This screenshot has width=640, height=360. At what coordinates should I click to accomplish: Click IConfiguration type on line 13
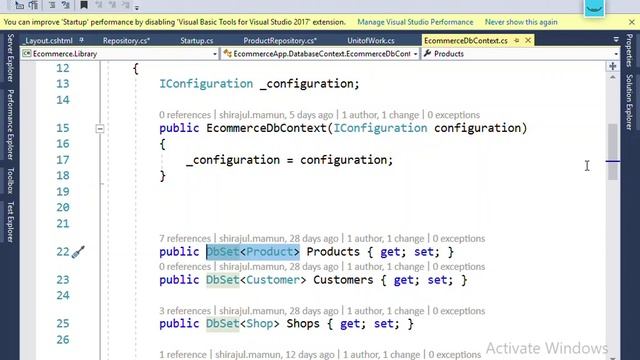pos(206,84)
